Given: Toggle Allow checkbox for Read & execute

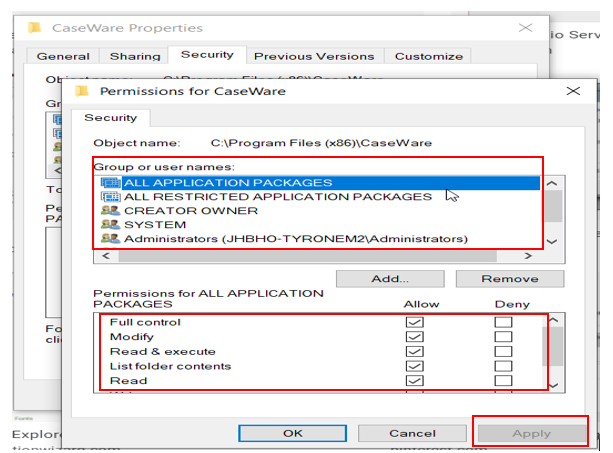Looking at the screenshot, I should click(x=414, y=352).
